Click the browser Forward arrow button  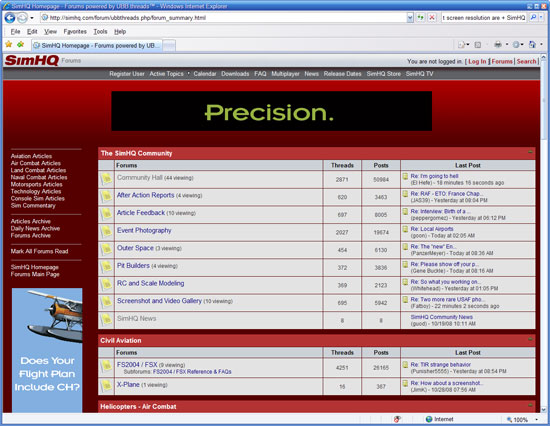click(x=22, y=18)
